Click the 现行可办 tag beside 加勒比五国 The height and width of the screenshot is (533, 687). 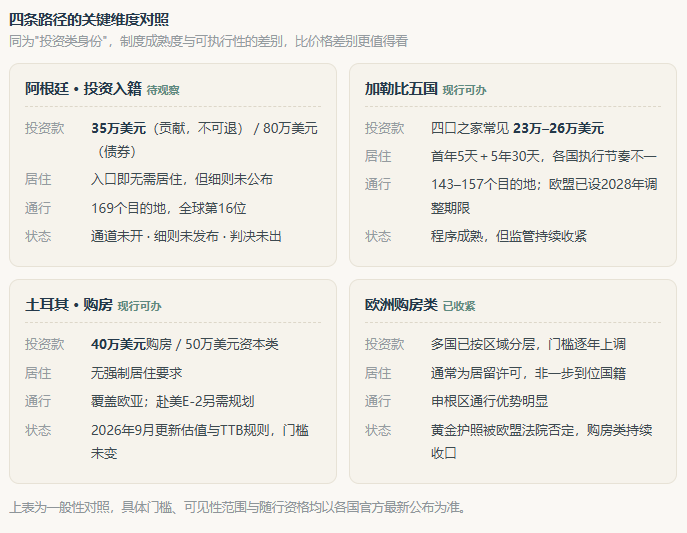click(464, 90)
